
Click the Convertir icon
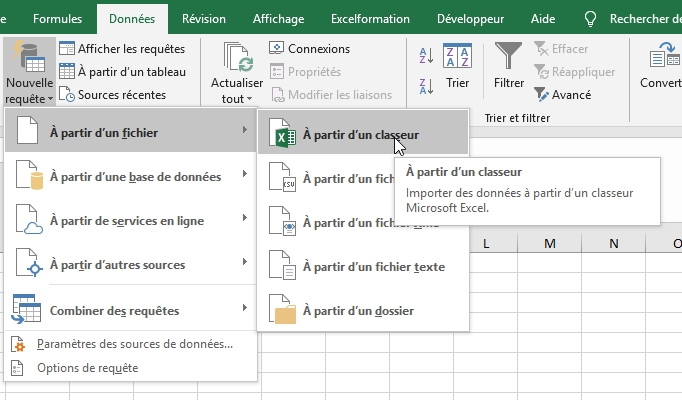pos(664,55)
